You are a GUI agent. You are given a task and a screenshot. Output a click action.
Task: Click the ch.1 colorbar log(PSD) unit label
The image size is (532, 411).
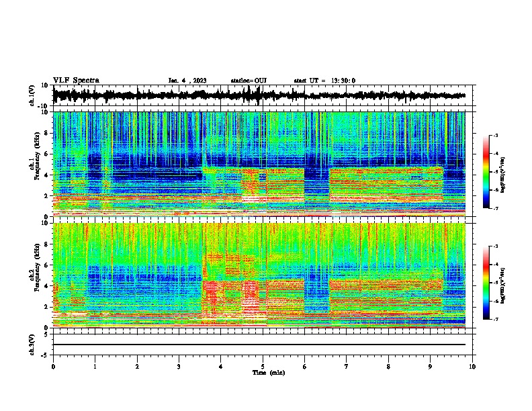pyautogui.click(x=503, y=175)
